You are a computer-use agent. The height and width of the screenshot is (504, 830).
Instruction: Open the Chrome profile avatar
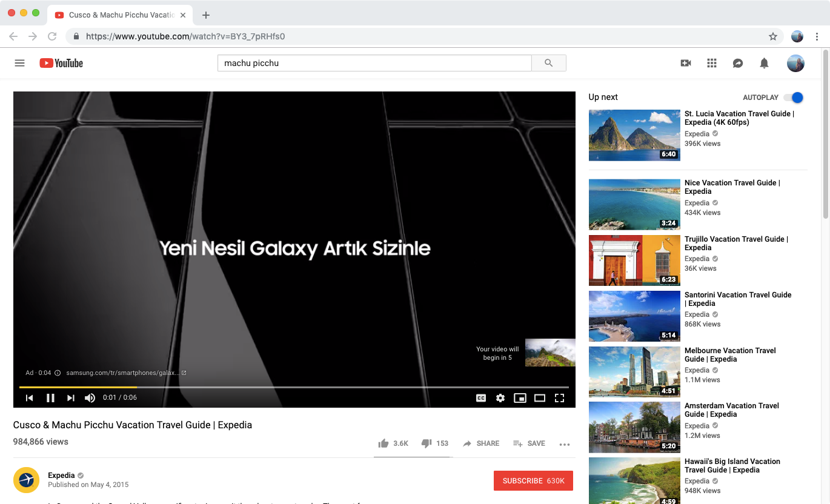797,36
